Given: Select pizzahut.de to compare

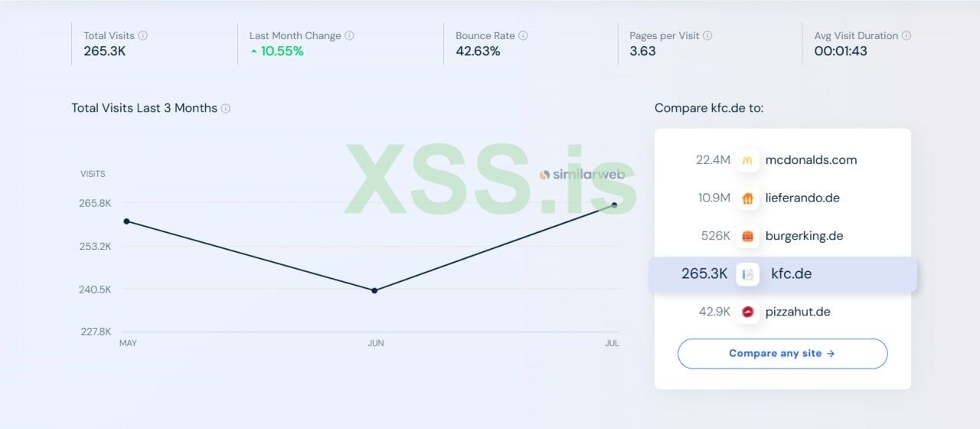Looking at the screenshot, I should (x=798, y=312).
